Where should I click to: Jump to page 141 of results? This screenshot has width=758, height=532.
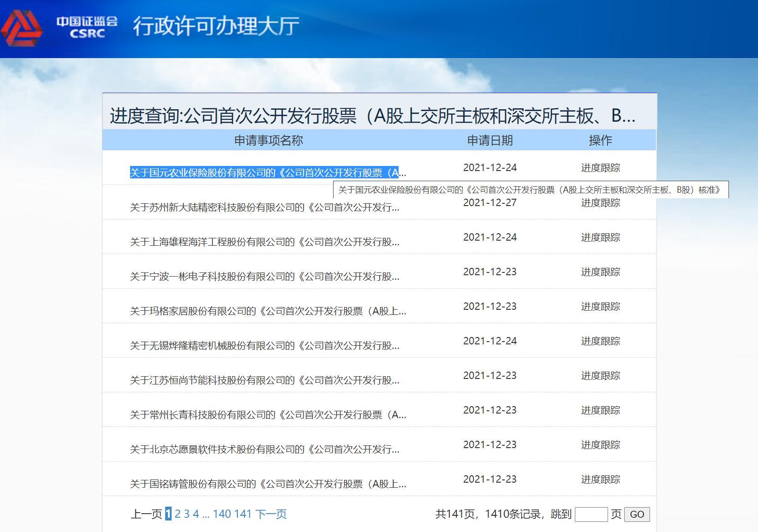(243, 514)
